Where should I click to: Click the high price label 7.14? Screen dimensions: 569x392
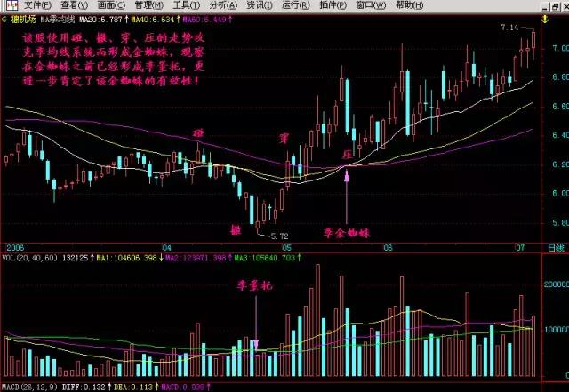click(509, 28)
